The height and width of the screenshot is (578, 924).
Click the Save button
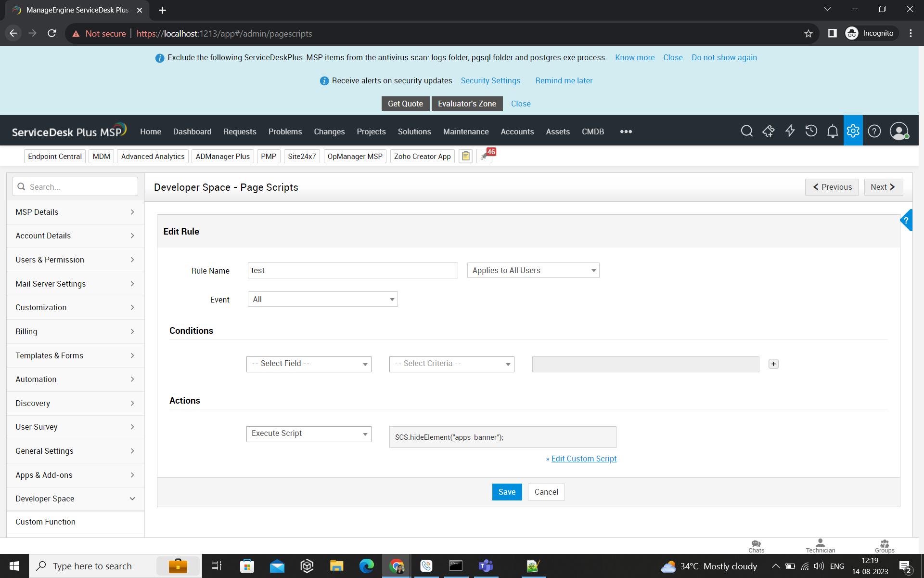[x=507, y=492]
